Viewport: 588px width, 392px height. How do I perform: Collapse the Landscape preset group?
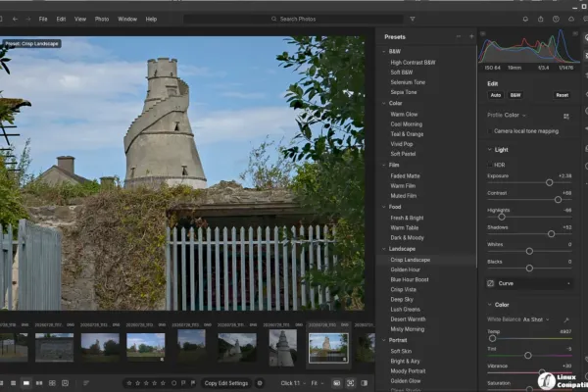tap(383, 249)
